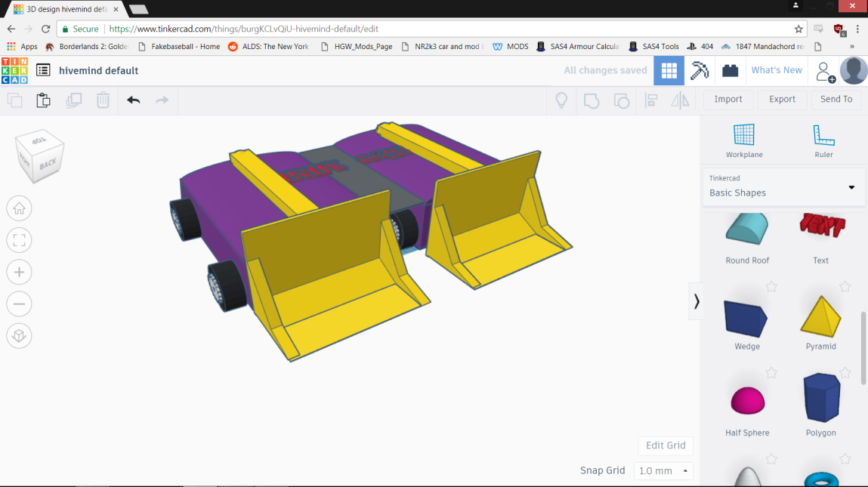The width and height of the screenshot is (868, 487).
Task: Click the Paste clipboard icon
Action: click(43, 100)
